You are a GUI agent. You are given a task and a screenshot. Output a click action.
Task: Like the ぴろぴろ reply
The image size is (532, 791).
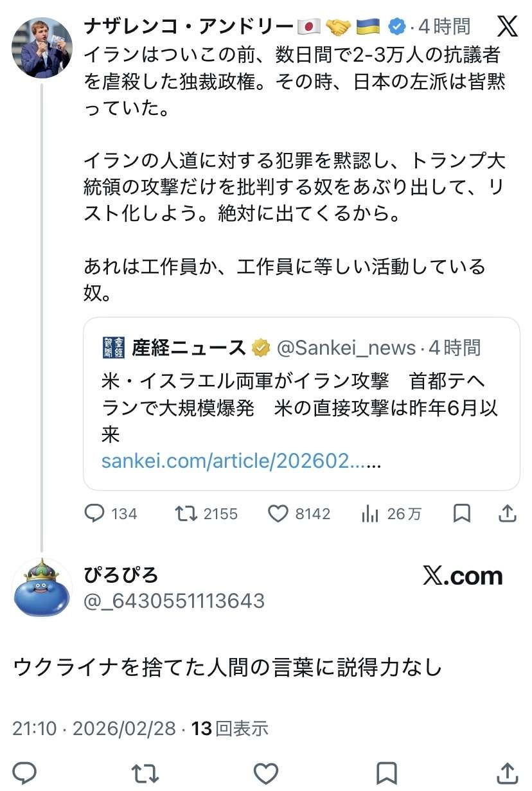point(265,772)
